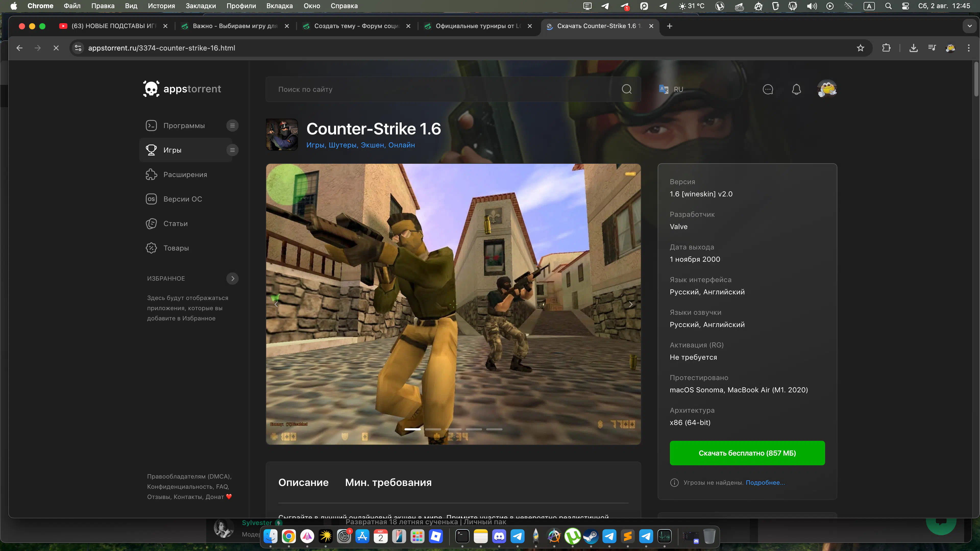Open the chat messages icon in header
This screenshot has height=551, width=980.
(768, 89)
